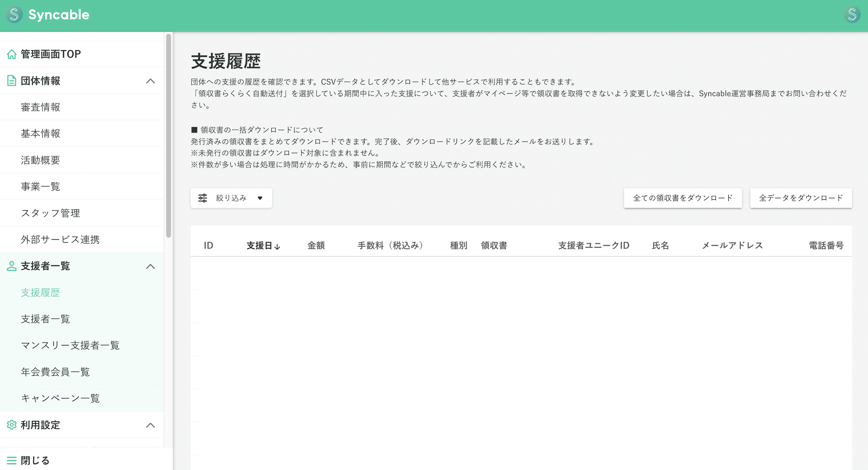This screenshot has width=868, height=470.
Task: Click the 支援者ユニークID column header
Action: 594,246
